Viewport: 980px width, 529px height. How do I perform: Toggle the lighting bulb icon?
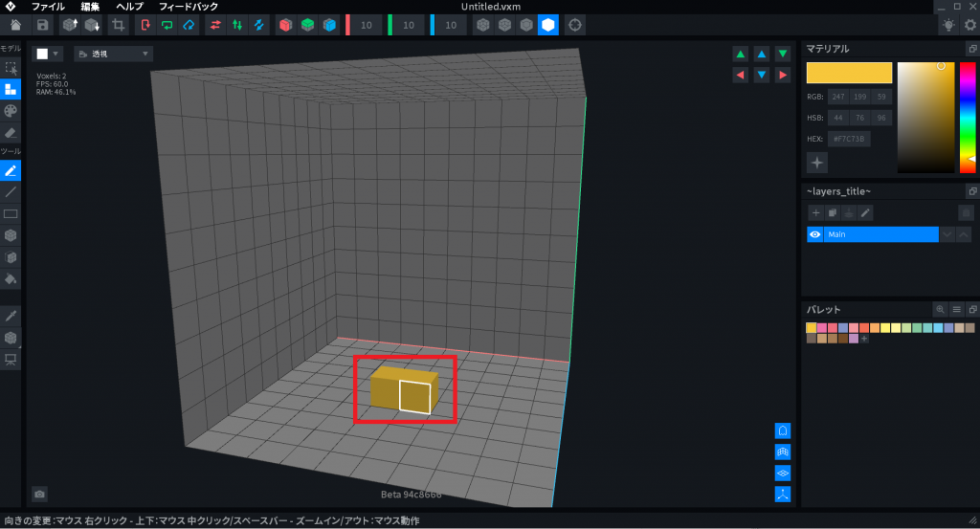coord(947,25)
